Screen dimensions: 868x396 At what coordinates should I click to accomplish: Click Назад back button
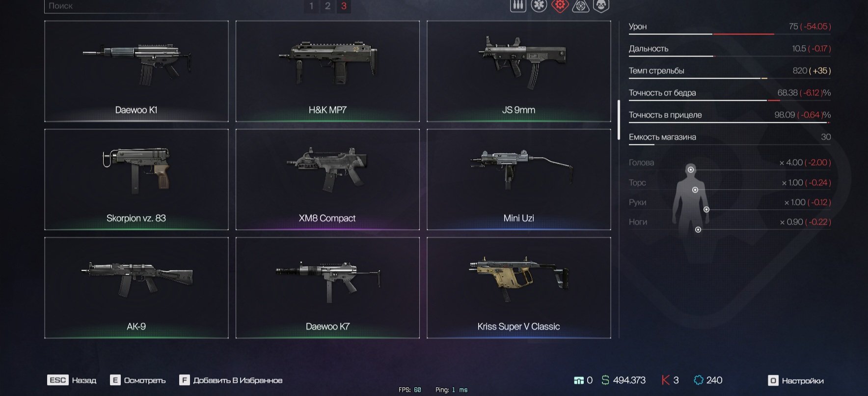tap(72, 380)
